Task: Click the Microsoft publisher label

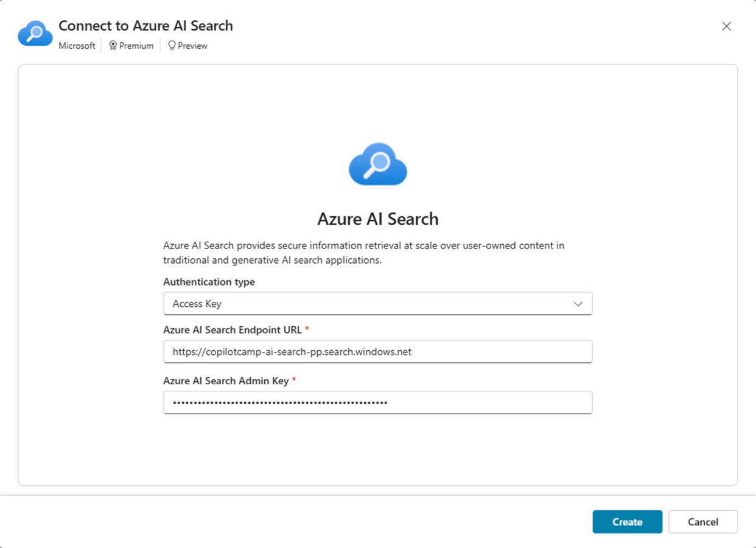Action: click(77, 46)
